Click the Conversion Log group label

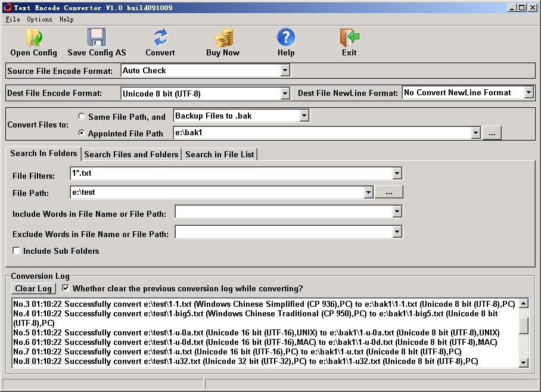[40, 276]
